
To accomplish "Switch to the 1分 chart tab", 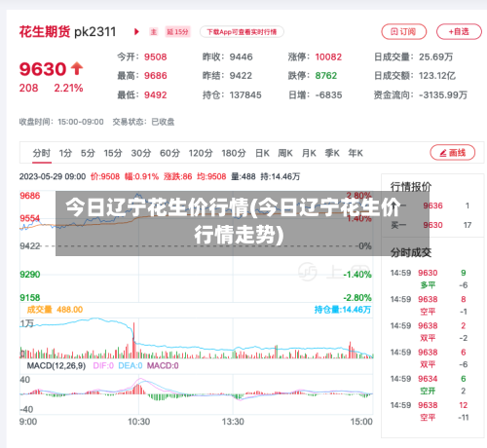I will click(65, 153).
